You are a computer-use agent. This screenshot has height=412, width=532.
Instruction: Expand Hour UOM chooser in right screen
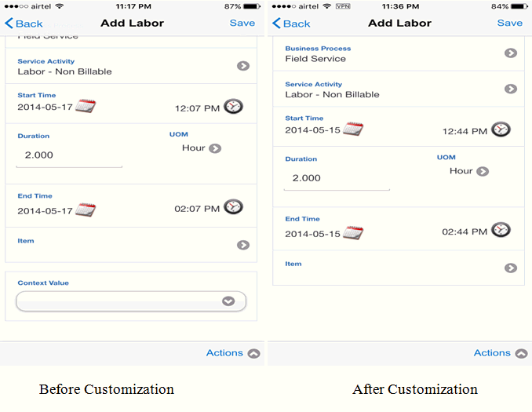point(483,171)
